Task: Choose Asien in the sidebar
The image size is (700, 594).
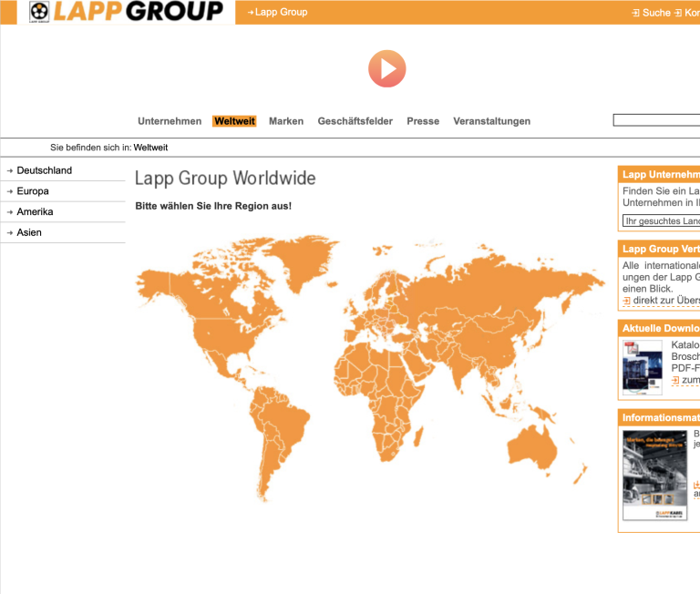Action: coord(29,232)
